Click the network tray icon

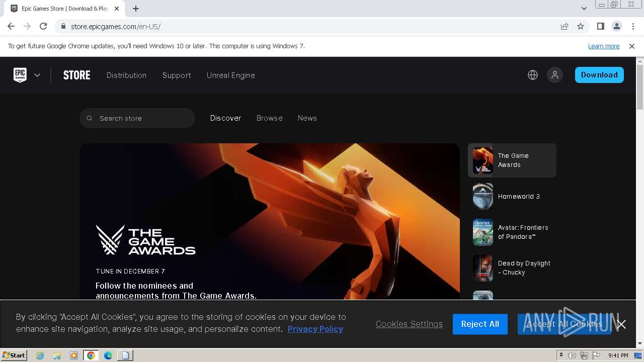584,355
